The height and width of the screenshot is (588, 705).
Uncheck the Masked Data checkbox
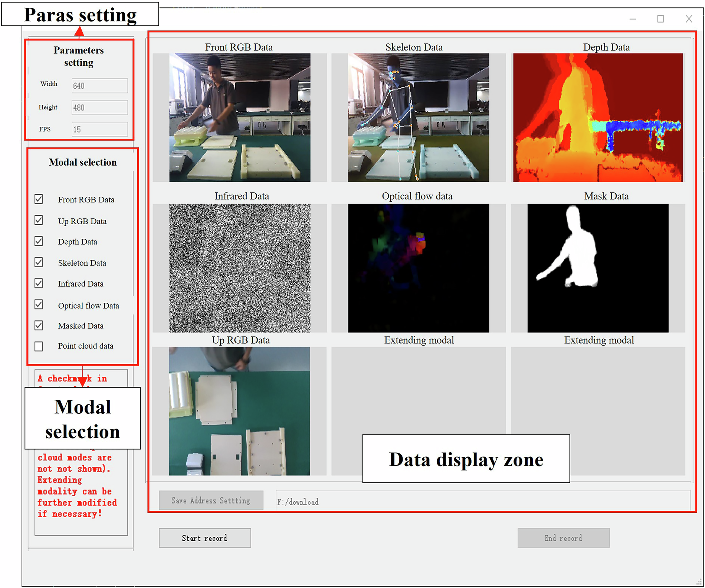pos(39,326)
